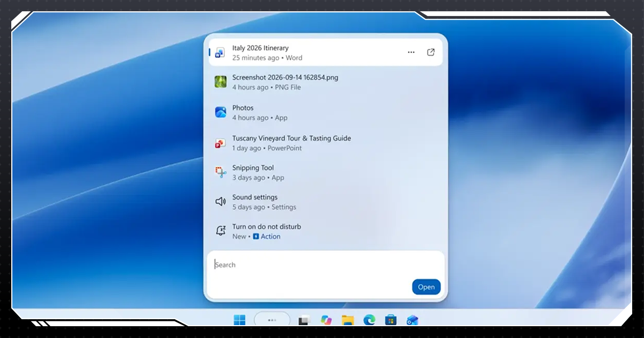Click the open-in-new-window icon for Italy Itinerary
The height and width of the screenshot is (338, 644).
click(430, 53)
